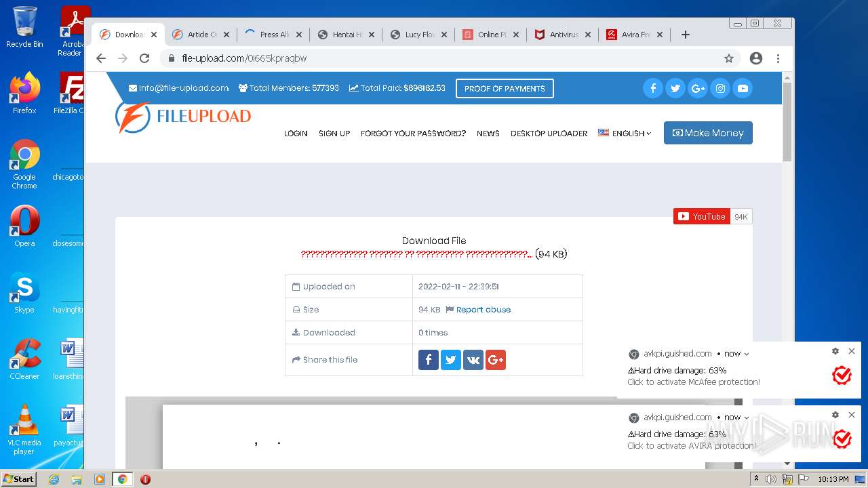Open Windows Explorer folder in taskbar

click(77, 479)
